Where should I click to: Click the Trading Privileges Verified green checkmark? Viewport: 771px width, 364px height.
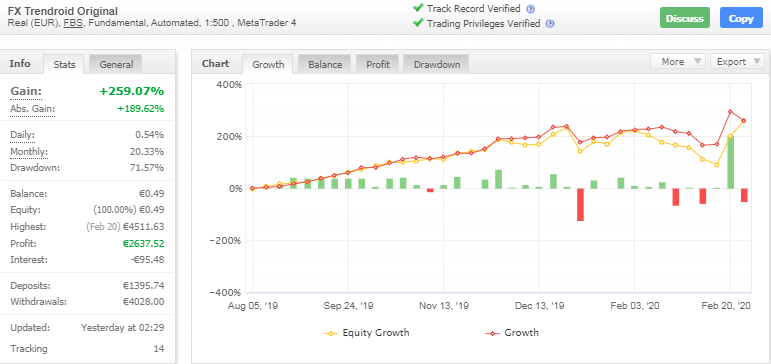(x=418, y=23)
